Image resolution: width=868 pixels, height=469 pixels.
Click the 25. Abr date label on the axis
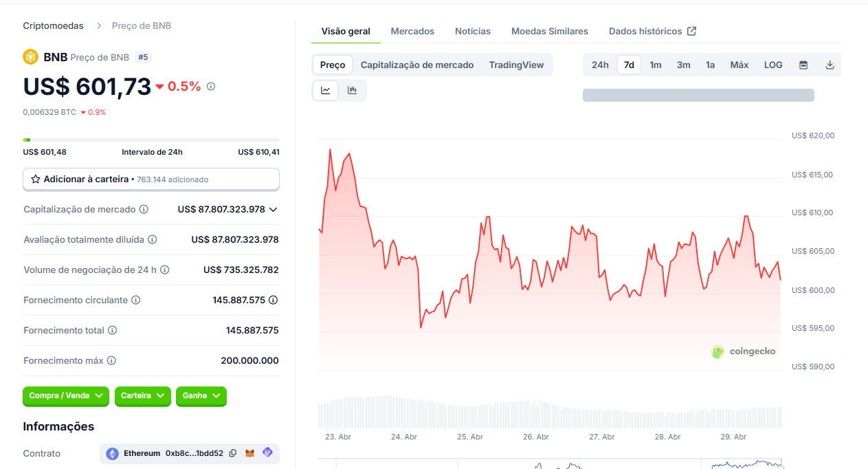coord(470,437)
